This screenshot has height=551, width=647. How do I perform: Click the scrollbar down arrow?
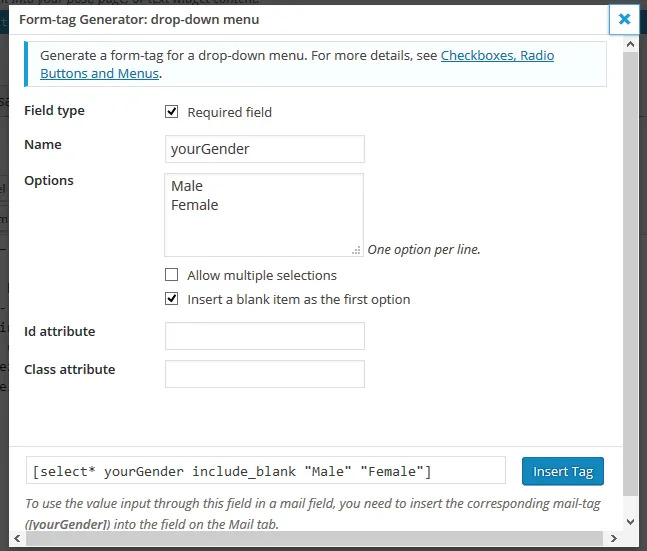(x=629, y=521)
